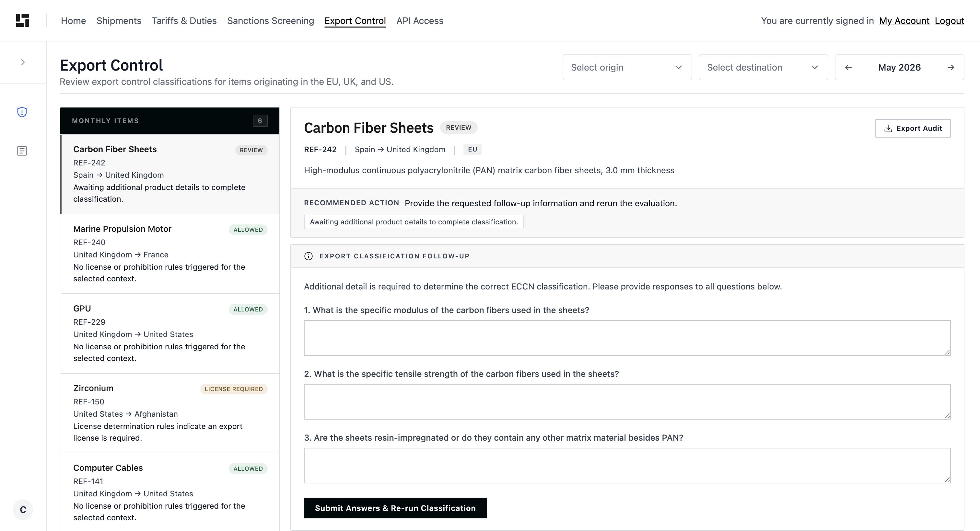Click the info icon beside Export Classification Follow-up

coord(309,256)
